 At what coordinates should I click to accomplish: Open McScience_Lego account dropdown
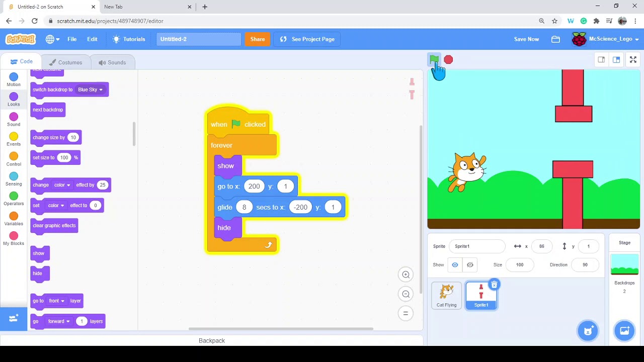[x=605, y=39]
